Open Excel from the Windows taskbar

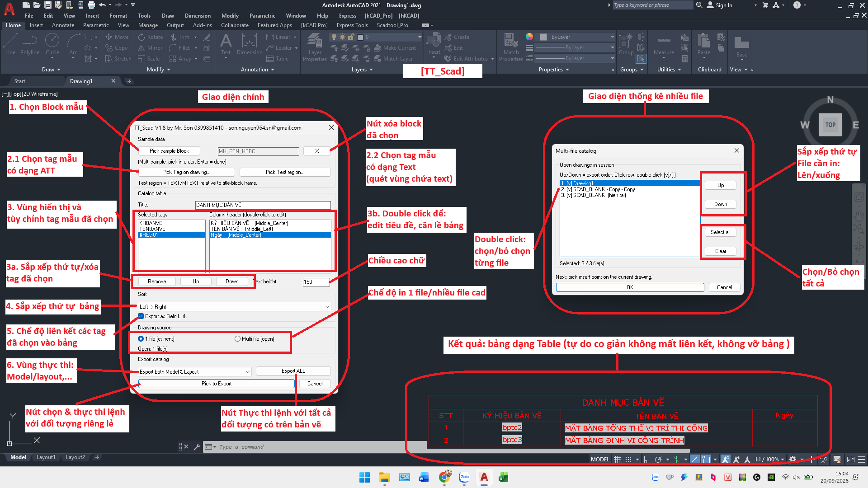click(503, 477)
